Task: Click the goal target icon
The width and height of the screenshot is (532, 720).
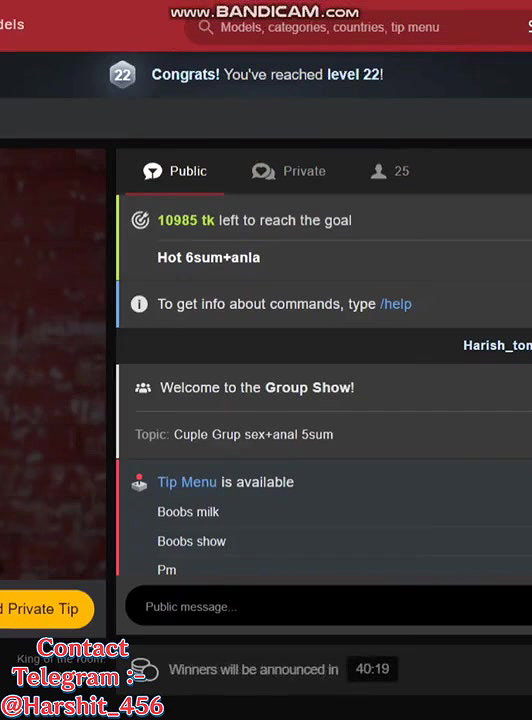Action: 140,220
